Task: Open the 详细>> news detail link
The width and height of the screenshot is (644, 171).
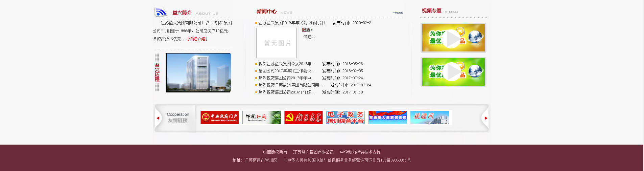Action: [309, 37]
